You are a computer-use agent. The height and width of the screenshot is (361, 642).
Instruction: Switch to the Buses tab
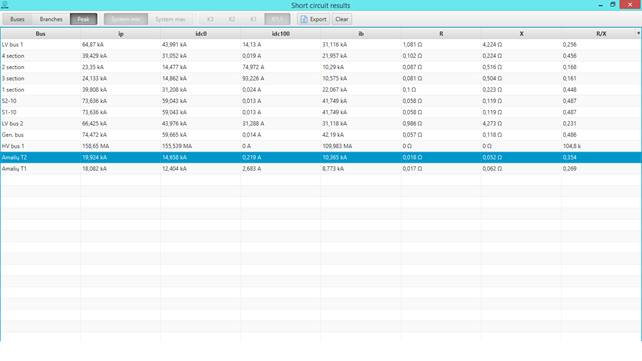tap(17, 19)
